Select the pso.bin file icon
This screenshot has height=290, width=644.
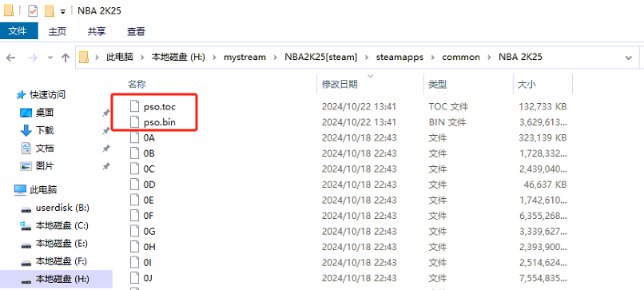point(135,122)
